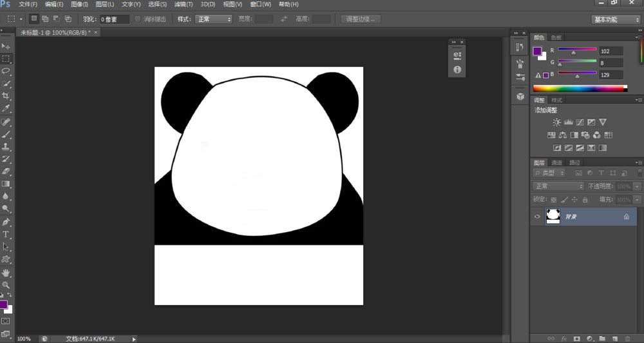Pick the Horizontal Type tool

(x=6, y=234)
